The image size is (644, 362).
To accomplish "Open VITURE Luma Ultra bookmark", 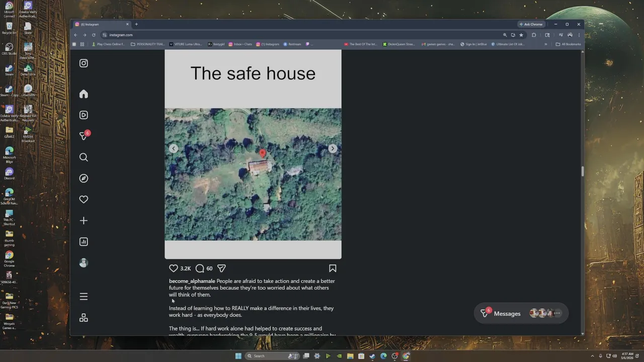I will point(186,44).
